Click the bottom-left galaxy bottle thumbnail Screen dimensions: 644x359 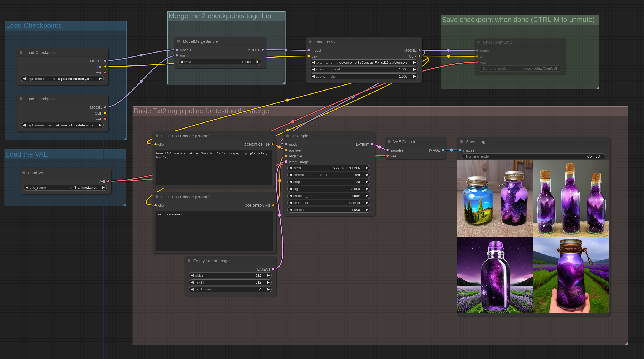click(495, 275)
